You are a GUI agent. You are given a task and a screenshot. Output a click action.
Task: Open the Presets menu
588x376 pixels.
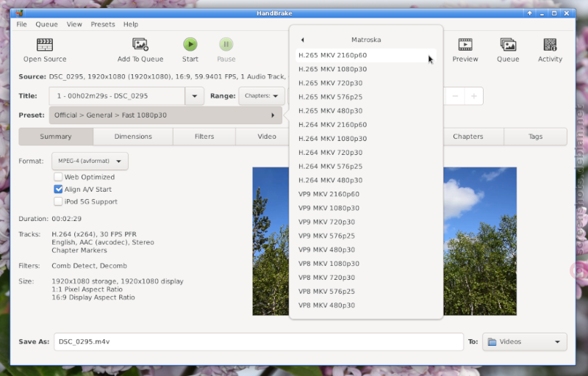[103, 24]
